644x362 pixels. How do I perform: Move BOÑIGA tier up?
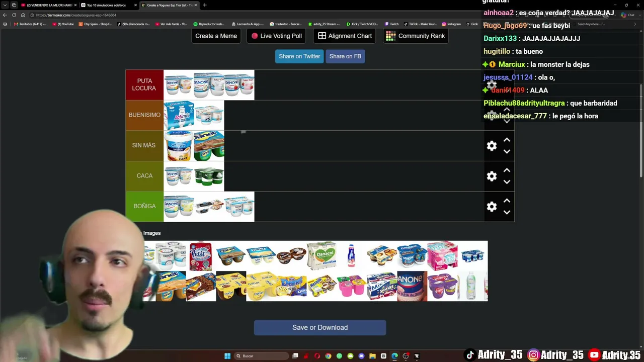point(507,201)
